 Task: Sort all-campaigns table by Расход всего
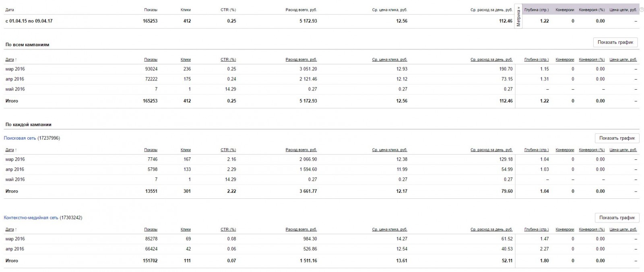click(301, 60)
